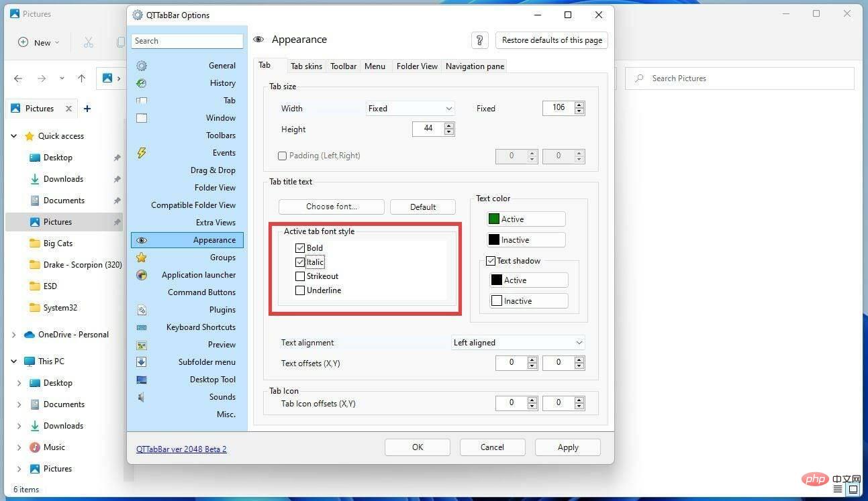
Task: Click the Window category icon
Action: [x=142, y=118]
